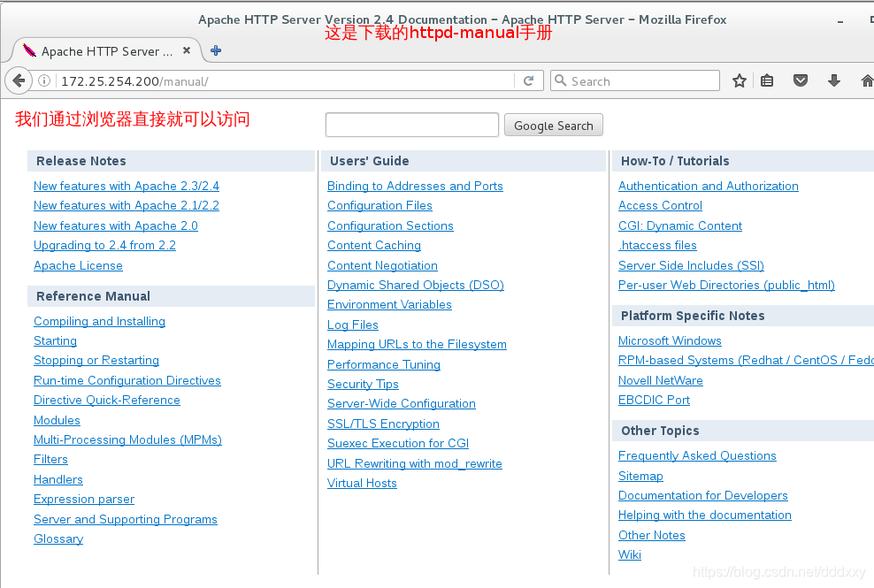Open Frequently Asked Questions
This screenshot has height=588, width=874.
[697, 456]
